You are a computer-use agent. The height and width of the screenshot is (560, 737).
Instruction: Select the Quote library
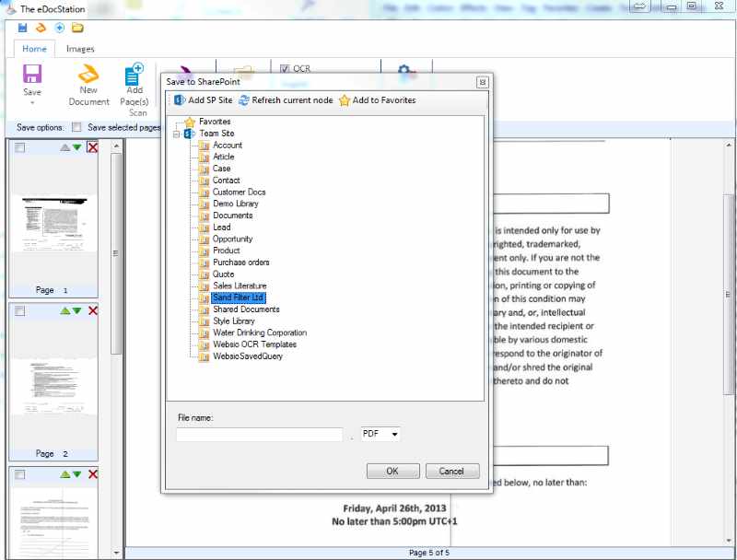coord(223,274)
